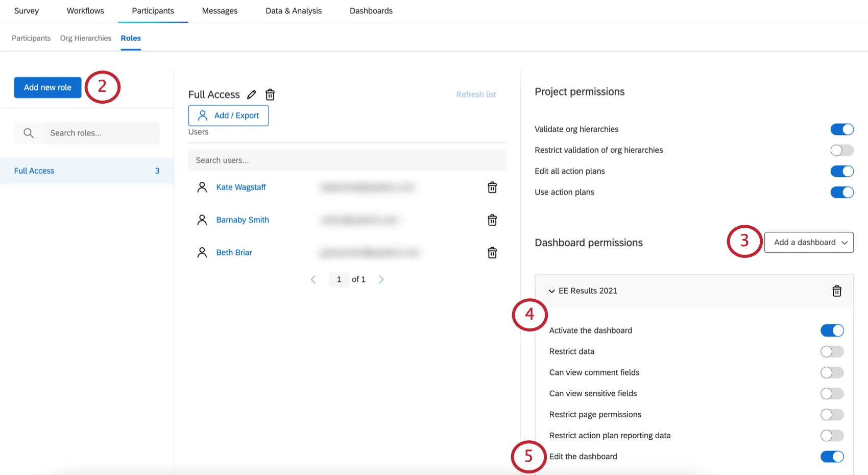This screenshot has width=868, height=475.
Task: Open the Add a dashboard dropdown
Action: (x=809, y=242)
